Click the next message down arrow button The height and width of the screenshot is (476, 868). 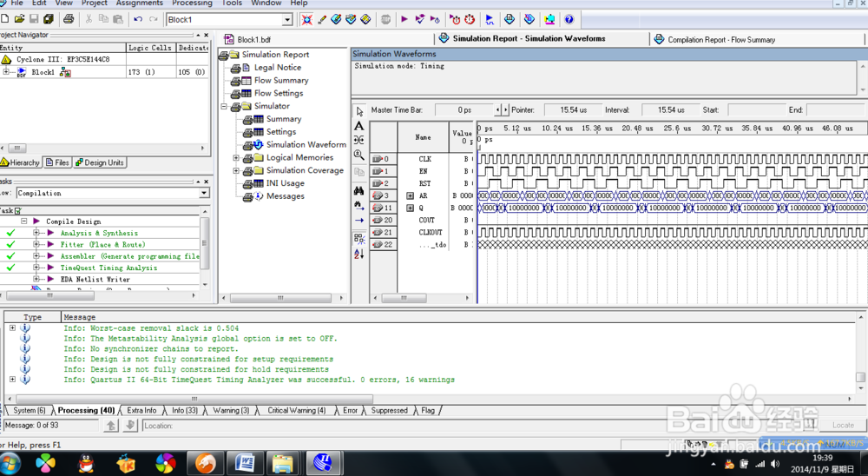click(130, 426)
